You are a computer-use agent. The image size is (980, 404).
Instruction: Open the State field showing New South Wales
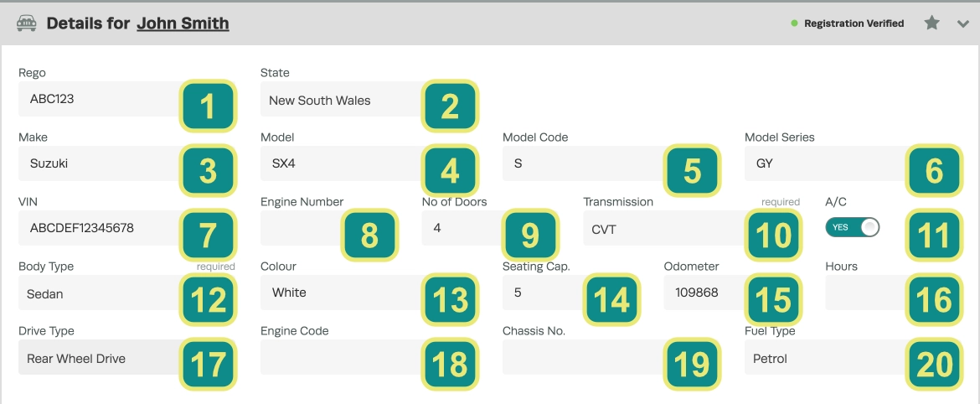(369, 99)
